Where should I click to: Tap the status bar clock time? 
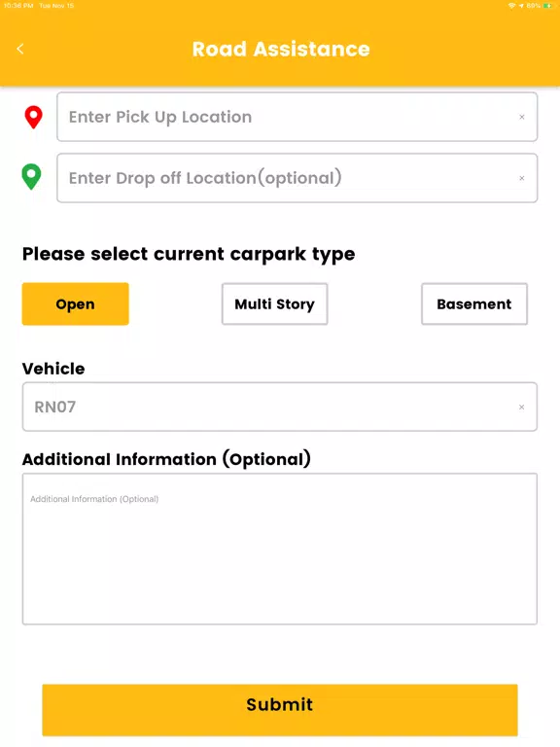coord(18,6)
